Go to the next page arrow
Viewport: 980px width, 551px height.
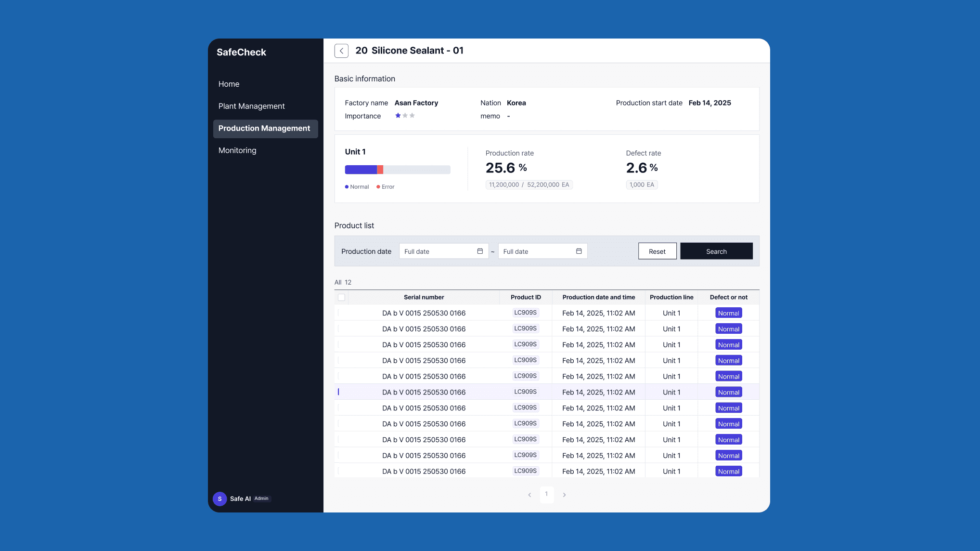(x=564, y=495)
